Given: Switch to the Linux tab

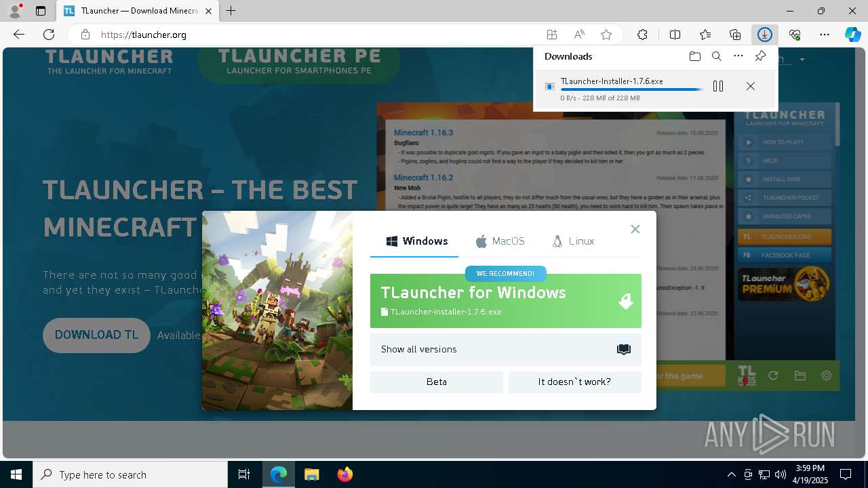Looking at the screenshot, I should click(x=573, y=241).
